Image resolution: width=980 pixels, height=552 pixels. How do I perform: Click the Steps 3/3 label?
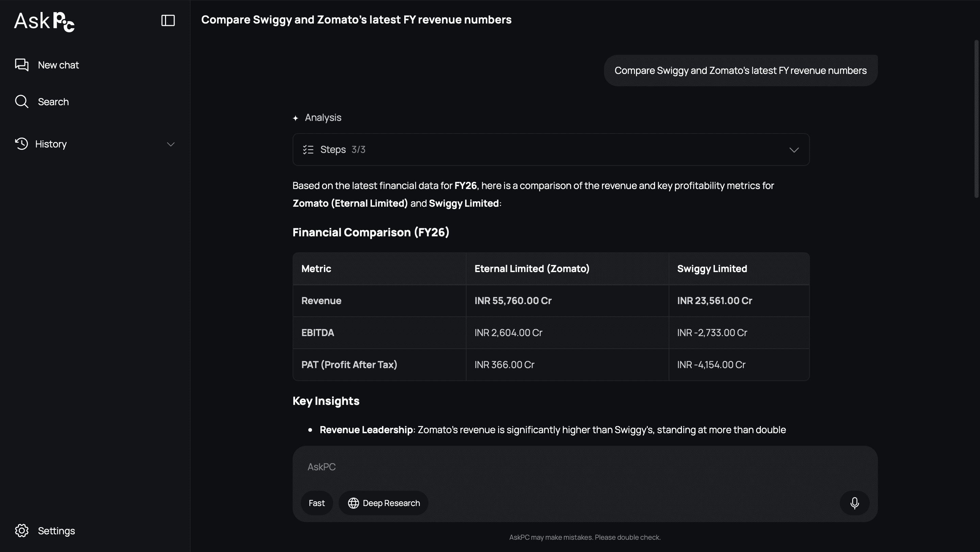(x=342, y=149)
